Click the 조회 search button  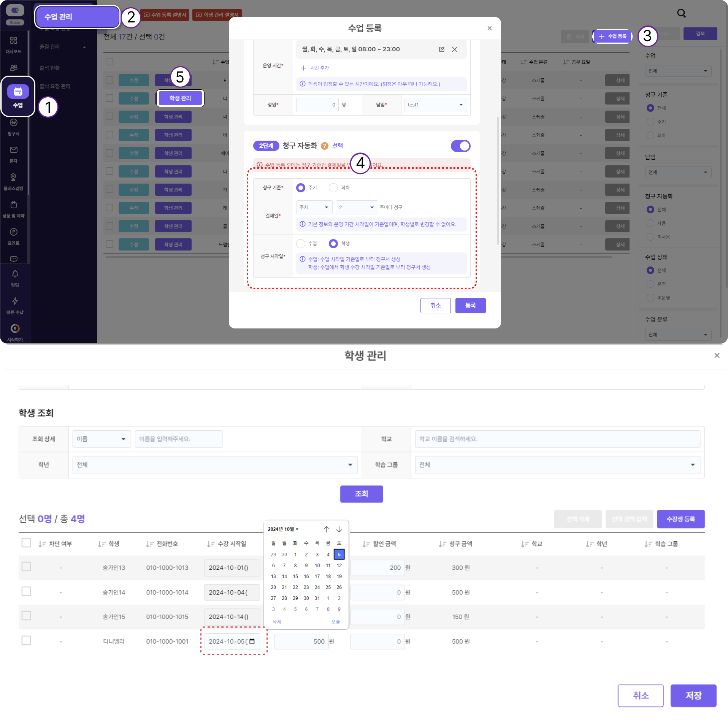point(362,494)
